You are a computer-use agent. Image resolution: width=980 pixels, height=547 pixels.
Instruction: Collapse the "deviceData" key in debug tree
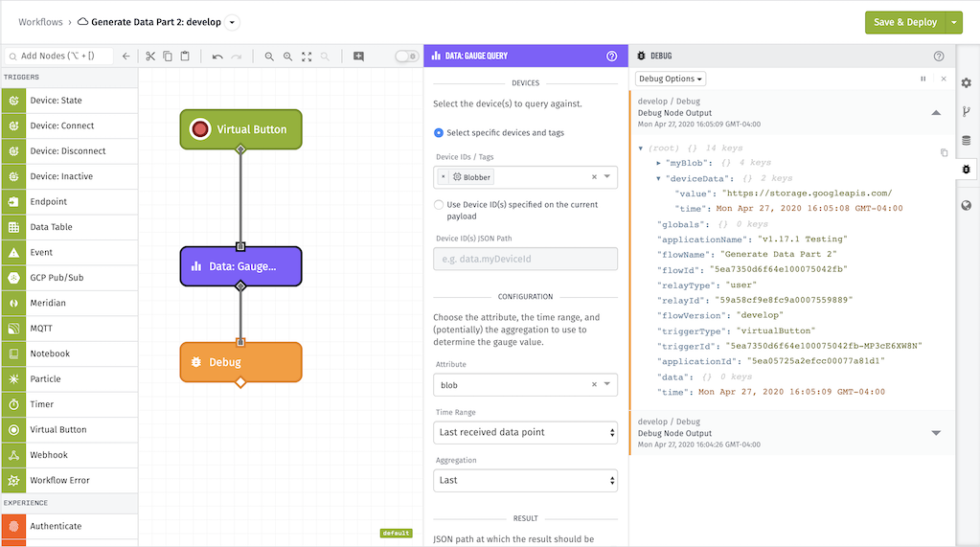tap(659, 179)
